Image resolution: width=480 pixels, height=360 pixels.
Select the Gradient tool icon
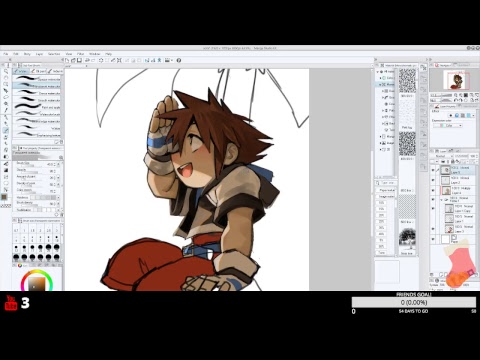[6, 170]
